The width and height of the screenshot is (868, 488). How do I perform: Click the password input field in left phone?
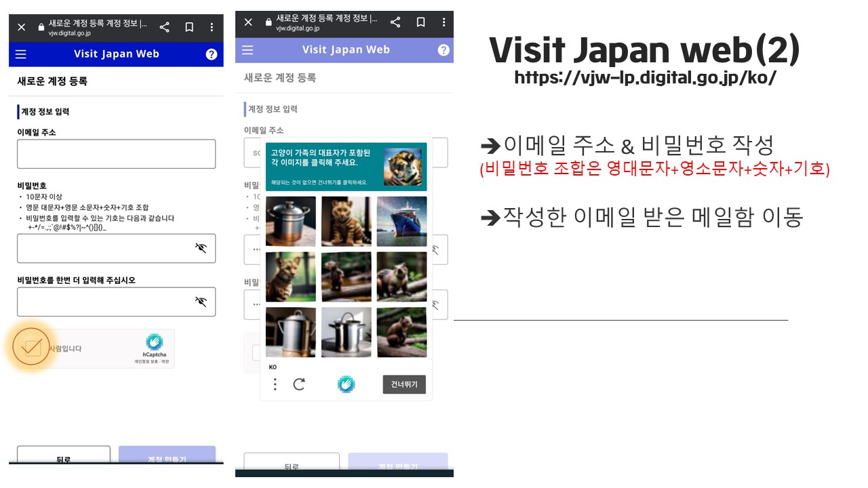click(x=117, y=248)
